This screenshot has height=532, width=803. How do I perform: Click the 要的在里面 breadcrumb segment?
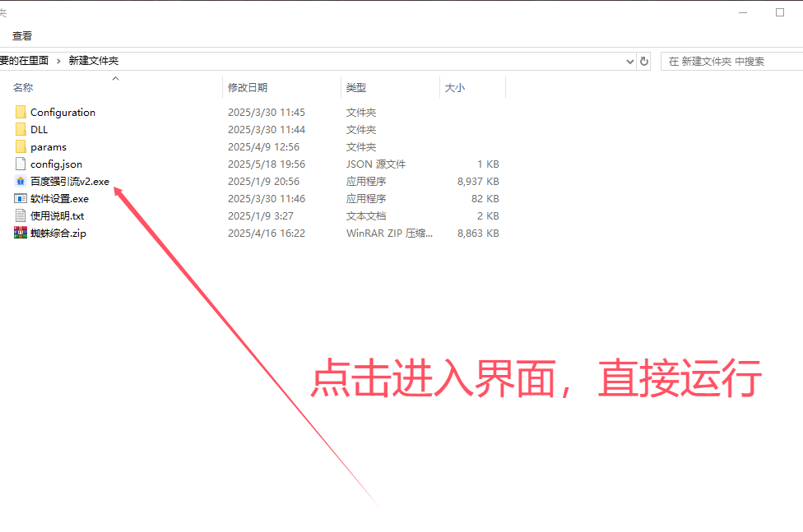point(24,61)
